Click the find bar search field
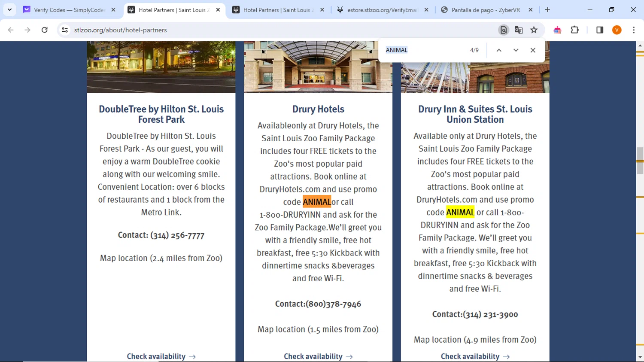 423,50
